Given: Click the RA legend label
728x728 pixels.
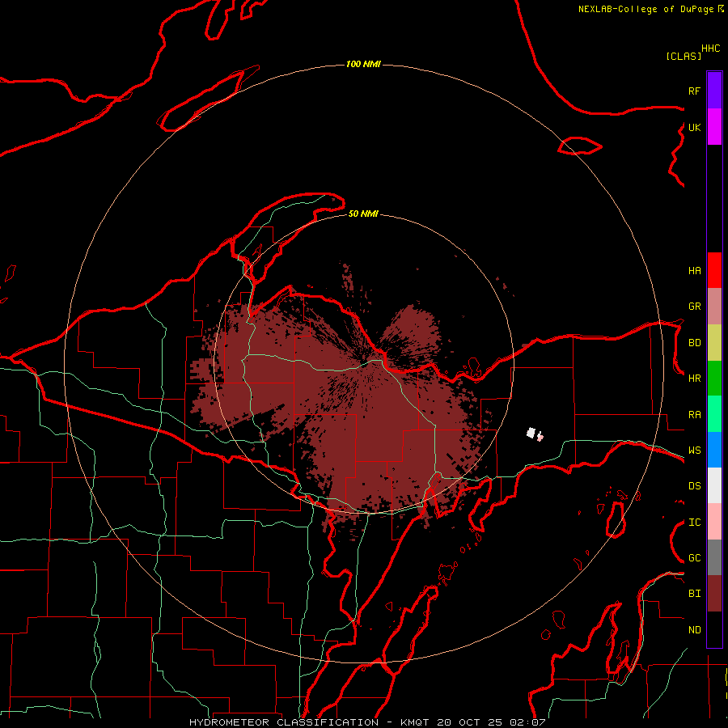Looking at the screenshot, I should (694, 415).
